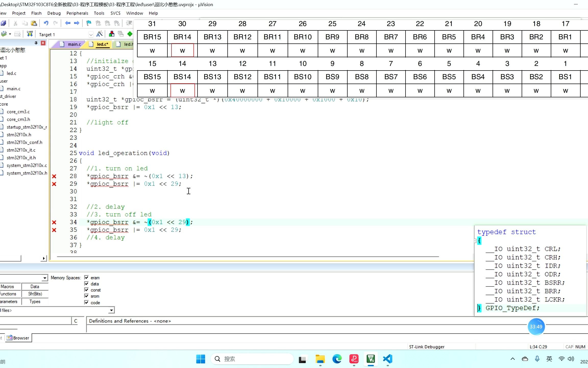Open the Target 1 dropdown

(91, 34)
